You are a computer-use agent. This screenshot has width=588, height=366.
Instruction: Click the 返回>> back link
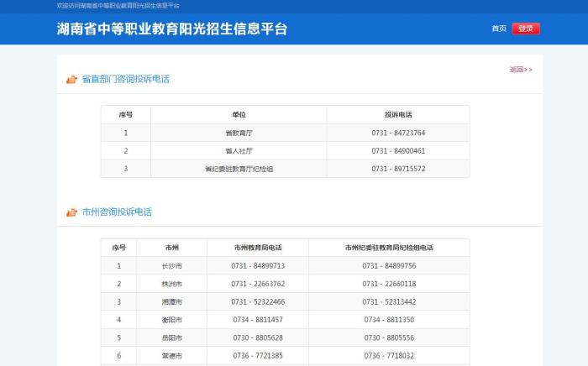pos(520,70)
